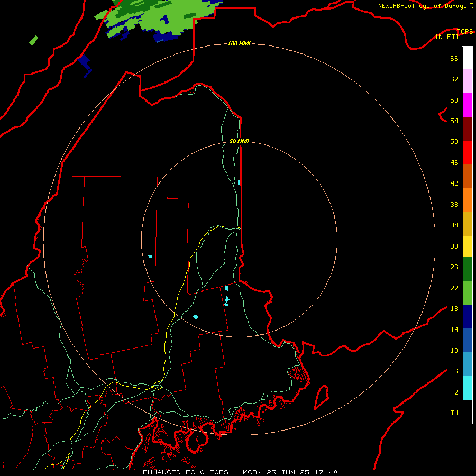Select the yellow legend swatch
Image resolution: width=476 pixels, height=476 pixels.
[467, 246]
